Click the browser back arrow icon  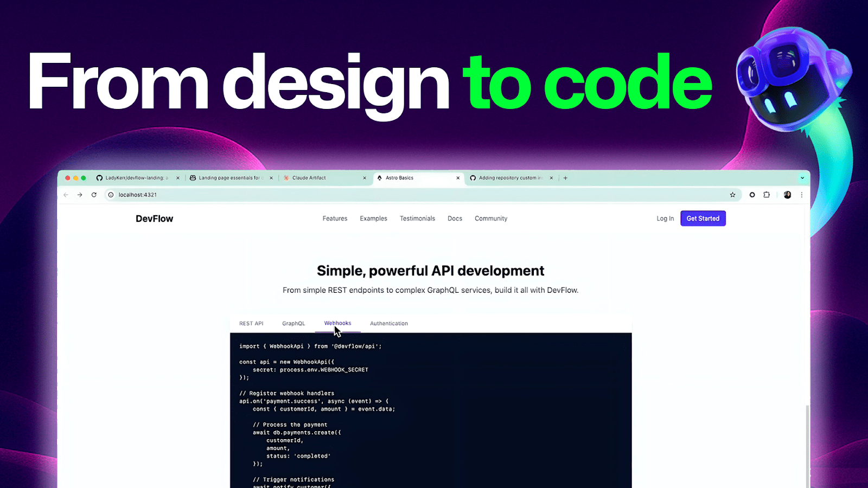[66, 195]
